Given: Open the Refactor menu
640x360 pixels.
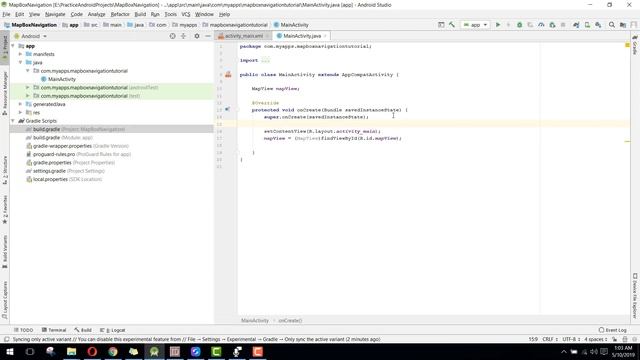Looking at the screenshot, I should (x=120, y=14).
